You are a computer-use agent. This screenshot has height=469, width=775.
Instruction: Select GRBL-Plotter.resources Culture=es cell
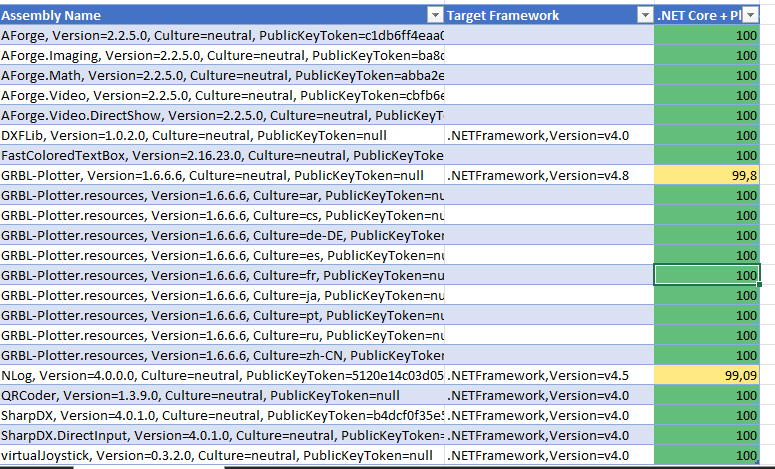(222, 256)
